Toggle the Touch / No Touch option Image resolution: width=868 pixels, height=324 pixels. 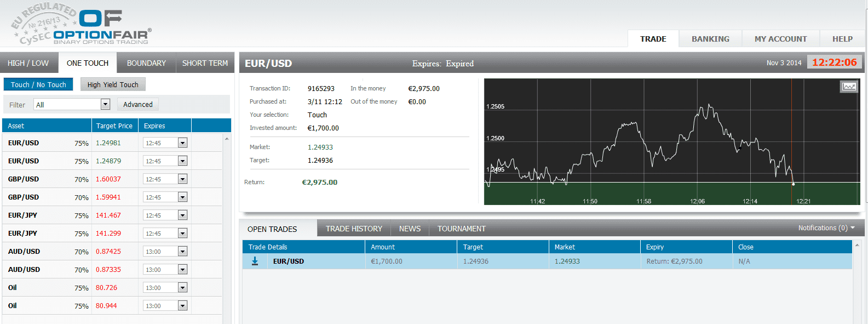[x=38, y=84]
